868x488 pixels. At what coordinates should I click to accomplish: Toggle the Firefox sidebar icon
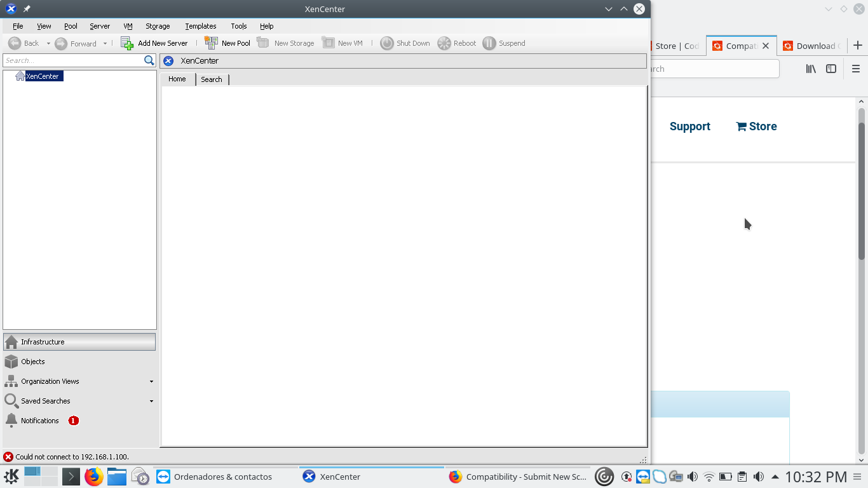831,69
